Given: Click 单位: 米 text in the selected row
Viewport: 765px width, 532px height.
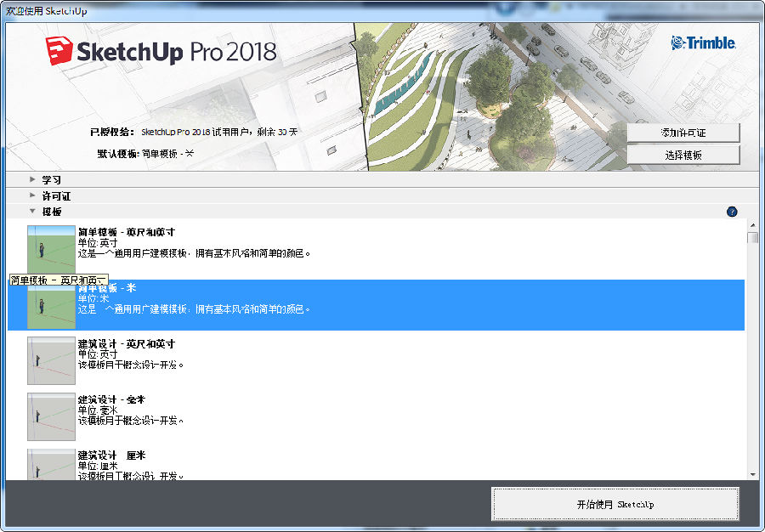Looking at the screenshot, I should click(x=93, y=298).
